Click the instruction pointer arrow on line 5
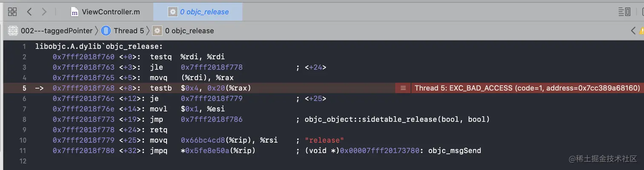644x170 pixels. (39, 88)
